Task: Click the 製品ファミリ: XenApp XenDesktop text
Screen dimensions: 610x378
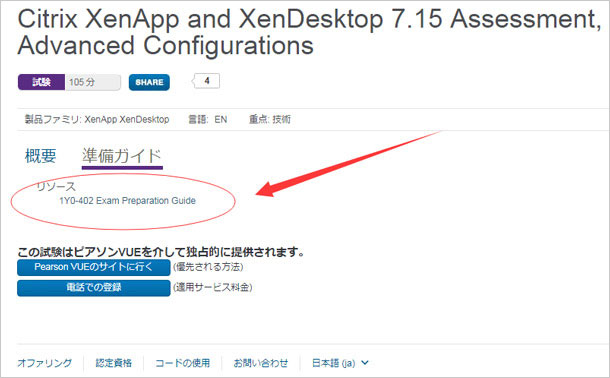Action: (x=97, y=119)
